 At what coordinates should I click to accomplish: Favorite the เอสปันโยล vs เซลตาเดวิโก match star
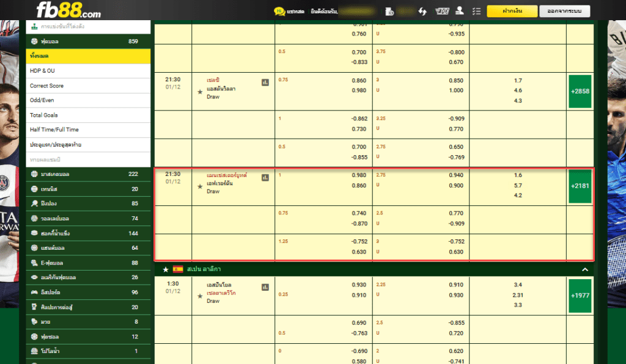click(200, 296)
